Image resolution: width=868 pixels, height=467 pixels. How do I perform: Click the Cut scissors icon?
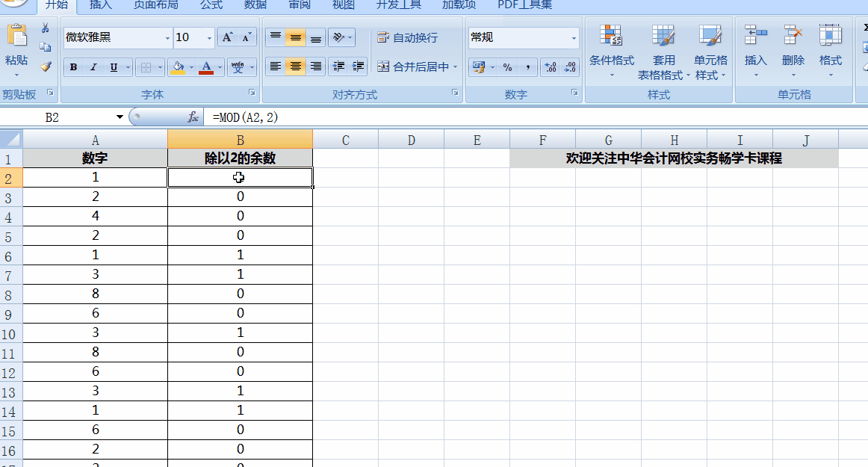pyautogui.click(x=46, y=28)
